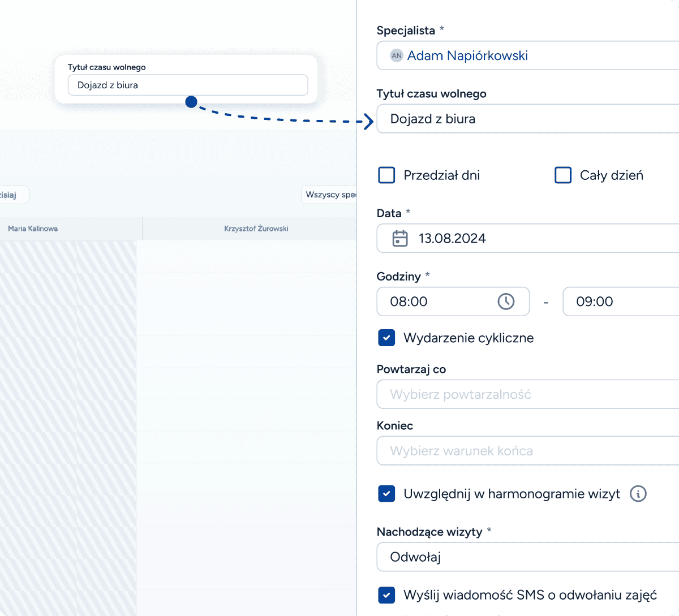
Task: Click the end time field showing 09:00
Action: pos(620,301)
